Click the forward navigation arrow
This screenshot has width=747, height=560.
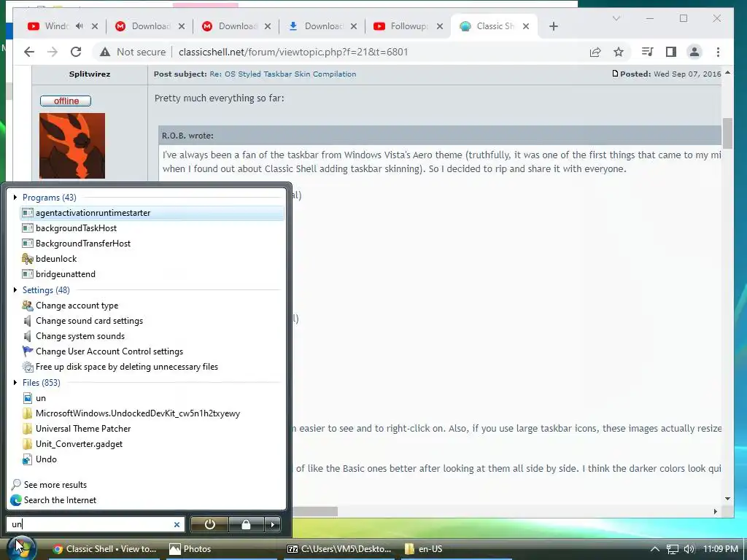click(53, 52)
